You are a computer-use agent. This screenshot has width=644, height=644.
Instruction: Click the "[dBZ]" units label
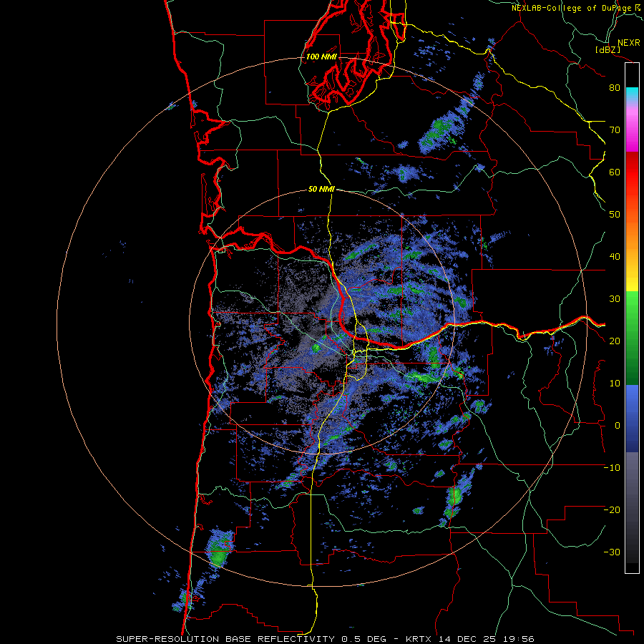pos(608,49)
